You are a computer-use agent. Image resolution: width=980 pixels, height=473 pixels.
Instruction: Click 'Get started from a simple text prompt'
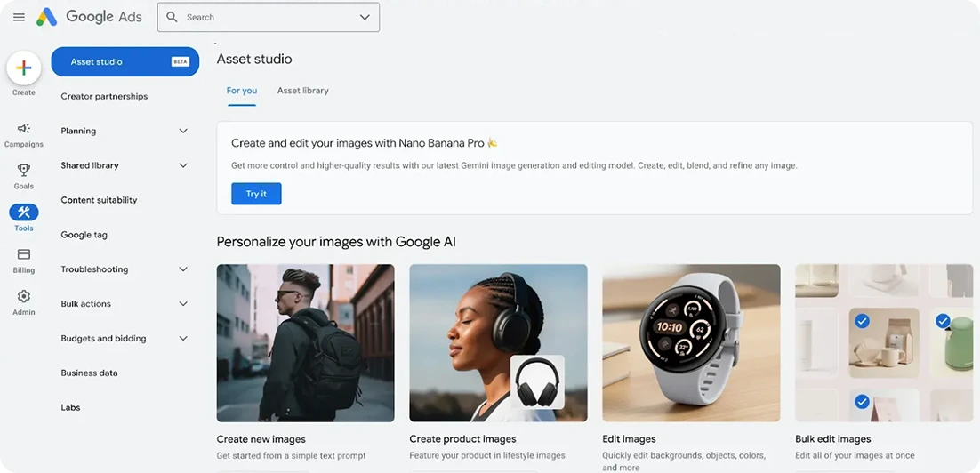[292, 455]
